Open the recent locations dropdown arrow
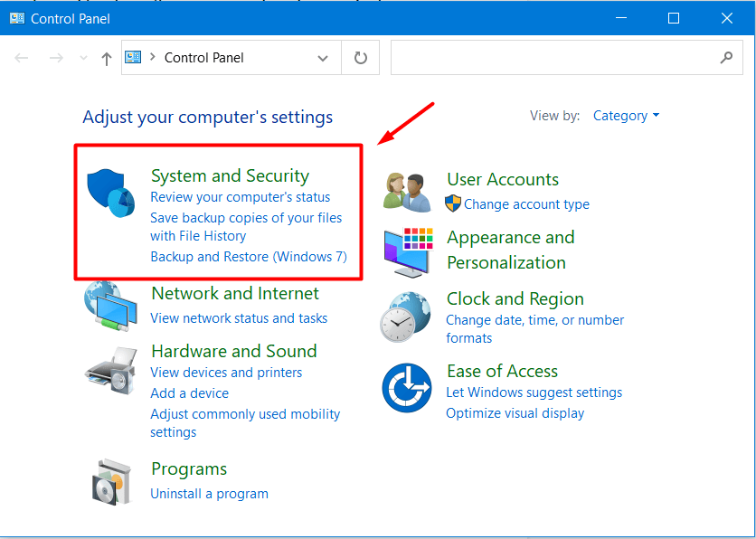The image size is (756, 539). coord(83,59)
